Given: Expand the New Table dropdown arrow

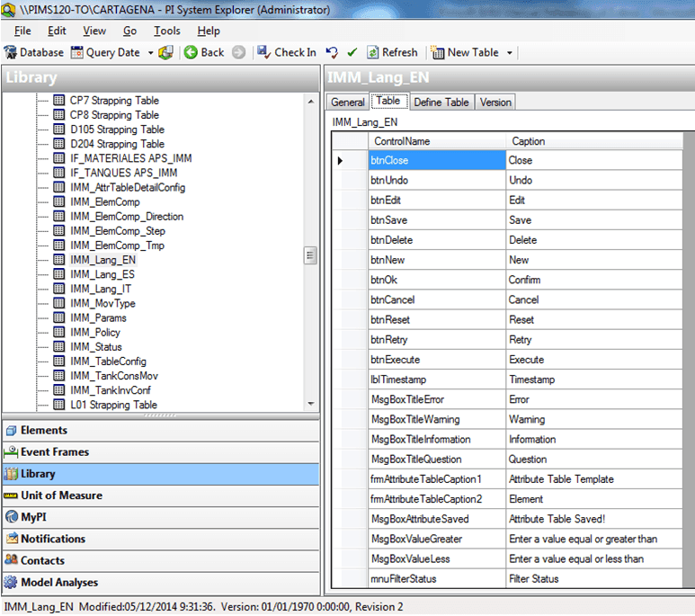Looking at the screenshot, I should tap(509, 53).
